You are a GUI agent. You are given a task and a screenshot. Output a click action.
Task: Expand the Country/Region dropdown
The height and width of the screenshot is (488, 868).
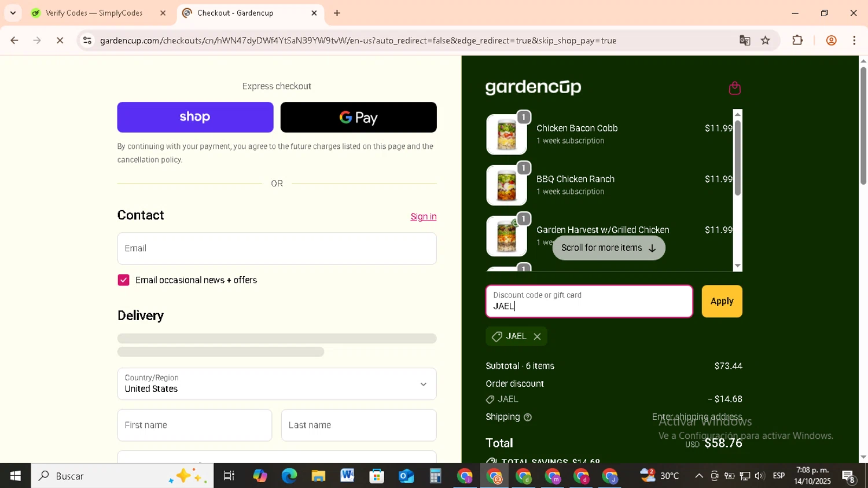click(277, 384)
